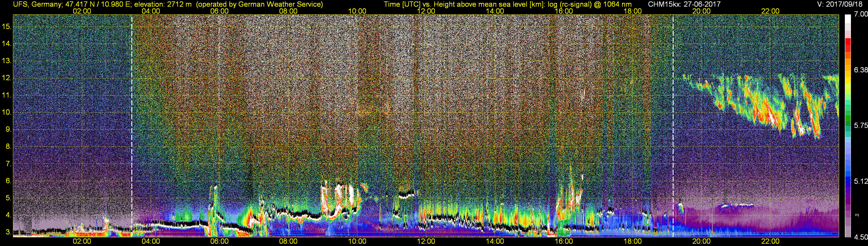Viewport: 868px width, 246px height.
Task: Click the '5.75' color scale value
Action: coord(860,125)
